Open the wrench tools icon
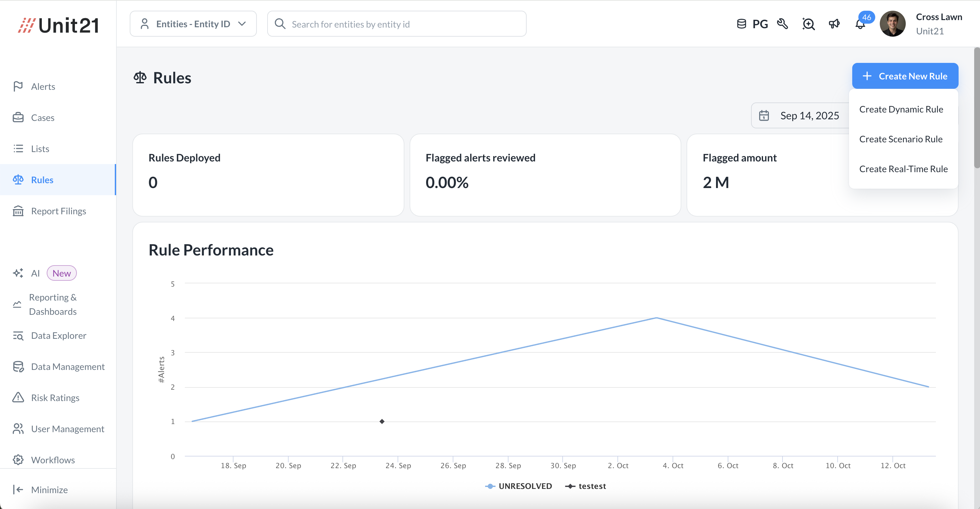 782,24
